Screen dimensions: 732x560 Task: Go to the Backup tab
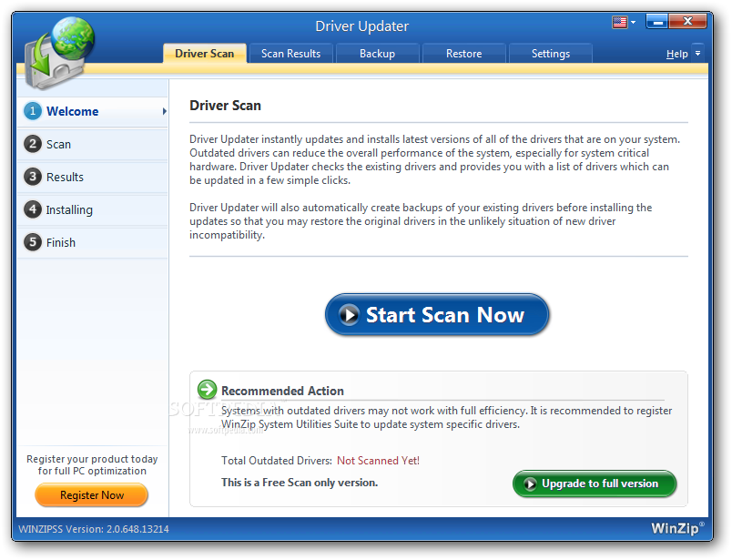point(377,54)
